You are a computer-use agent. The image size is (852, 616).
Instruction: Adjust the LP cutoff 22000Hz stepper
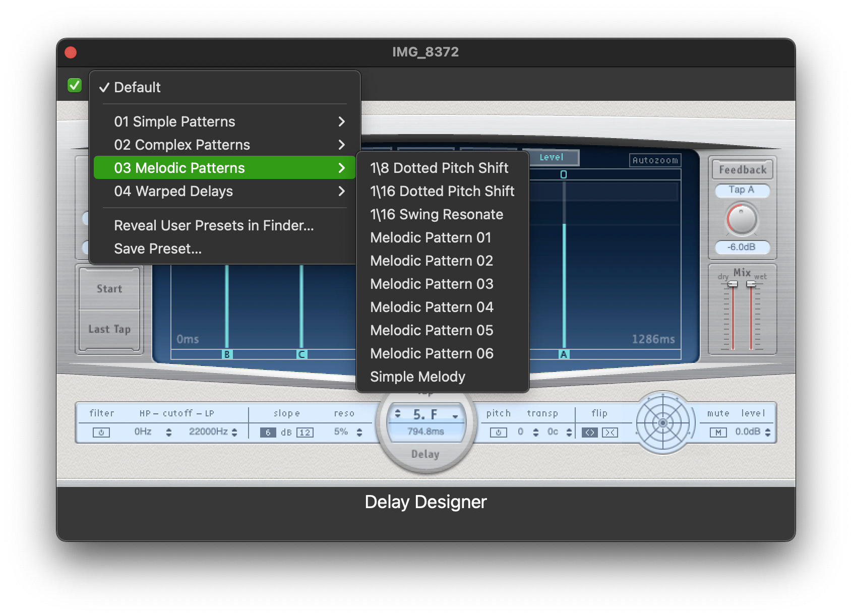234,432
